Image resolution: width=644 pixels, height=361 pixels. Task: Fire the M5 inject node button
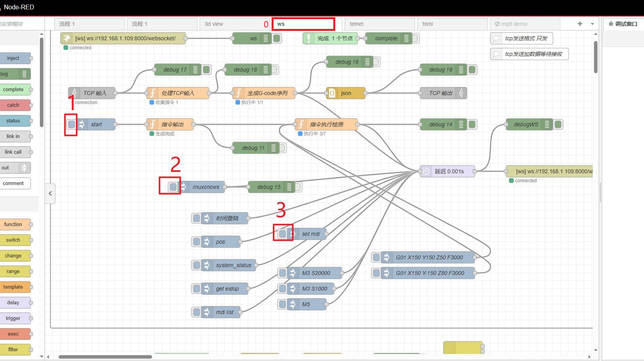(x=282, y=304)
